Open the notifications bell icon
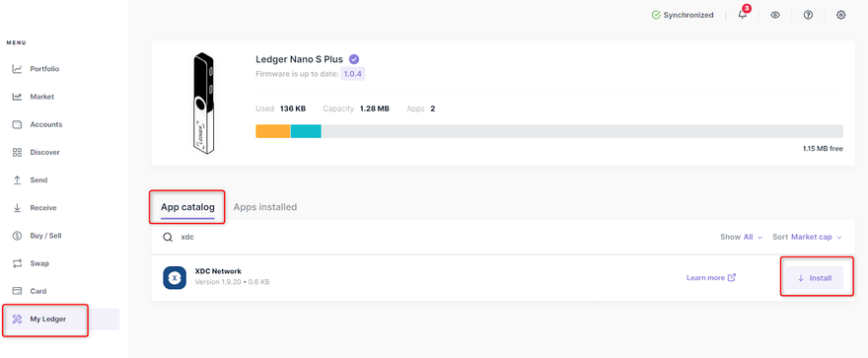 (x=743, y=15)
